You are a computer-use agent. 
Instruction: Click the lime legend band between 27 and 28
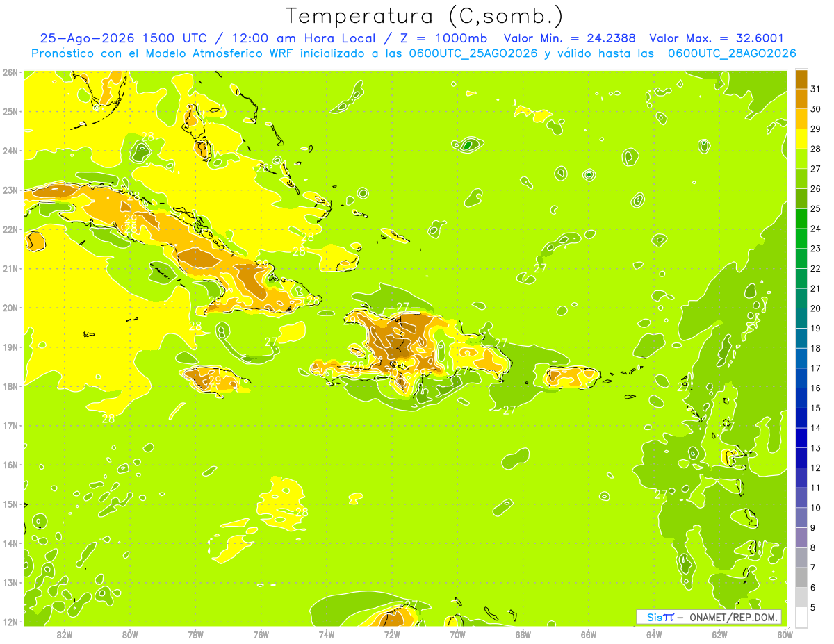point(801,159)
